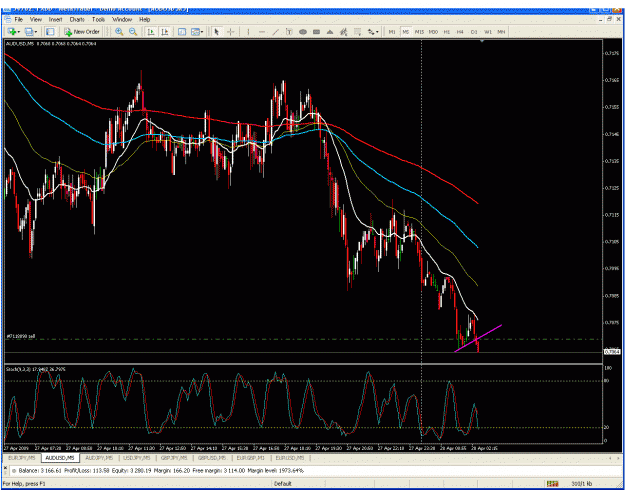Image resolution: width=625 pixels, height=490 pixels.
Task: Switch to M15 timeframe
Action: coord(419,32)
